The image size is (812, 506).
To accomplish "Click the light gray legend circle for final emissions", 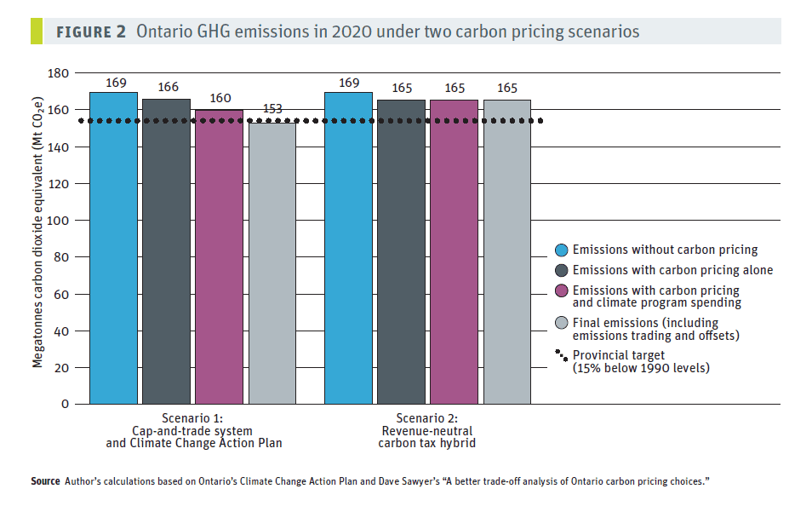I will [562, 323].
